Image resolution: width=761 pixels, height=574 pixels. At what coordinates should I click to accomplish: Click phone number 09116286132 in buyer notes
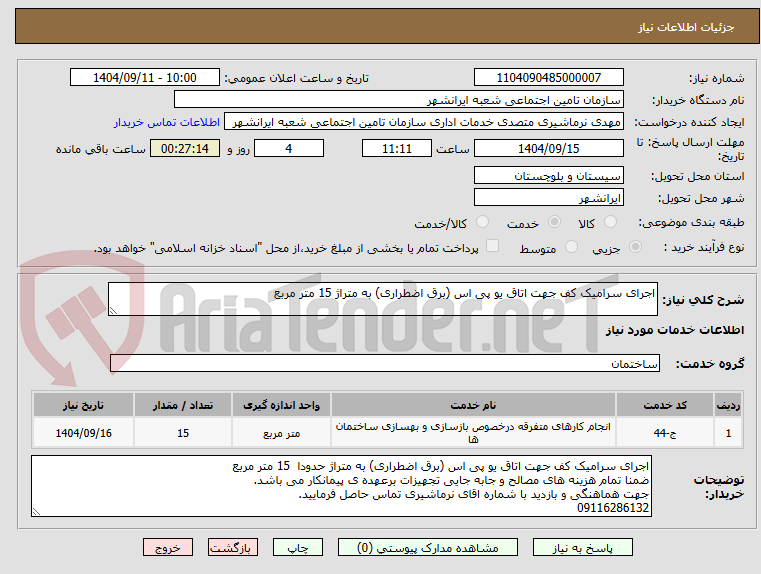click(x=612, y=508)
